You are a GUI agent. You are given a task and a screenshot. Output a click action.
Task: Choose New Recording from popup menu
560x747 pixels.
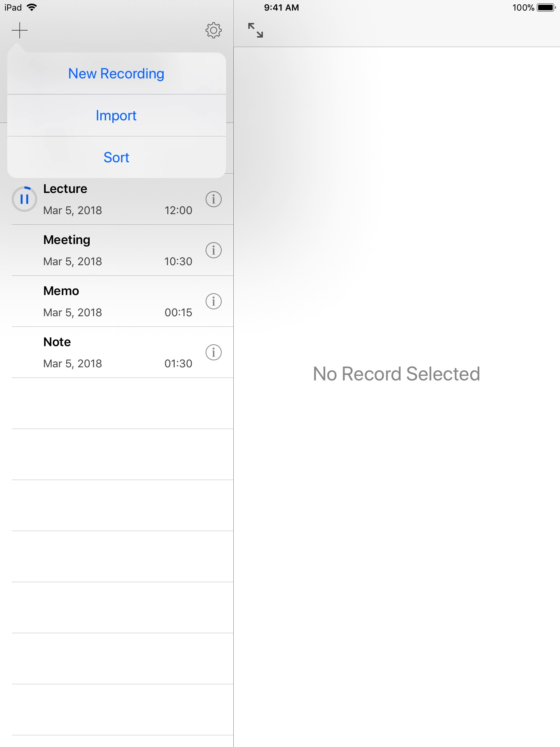click(x=117, y=74)
